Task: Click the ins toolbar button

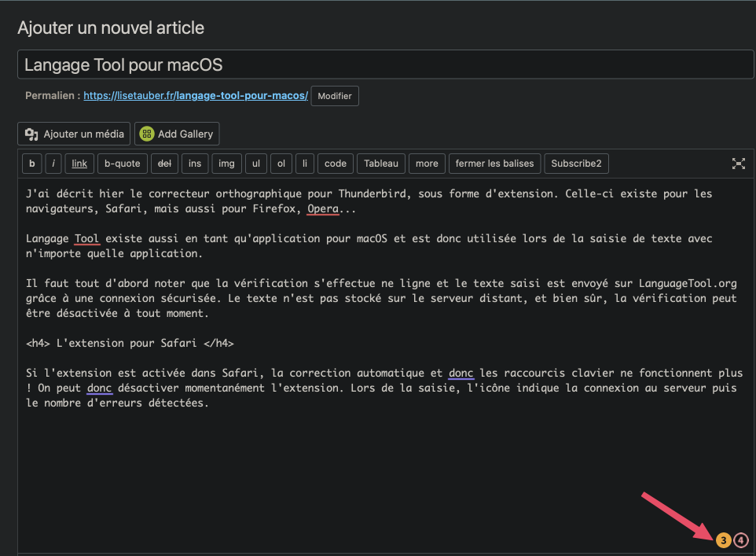Action: [x=195, y=164]
